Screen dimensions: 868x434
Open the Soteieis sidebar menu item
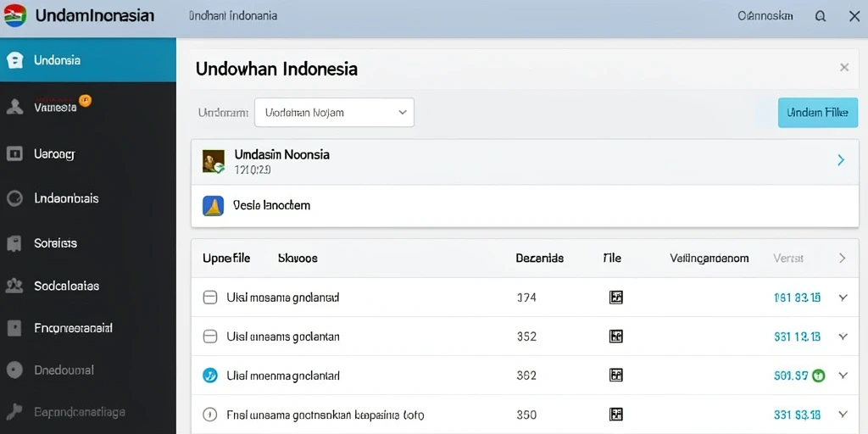point(88,243)
